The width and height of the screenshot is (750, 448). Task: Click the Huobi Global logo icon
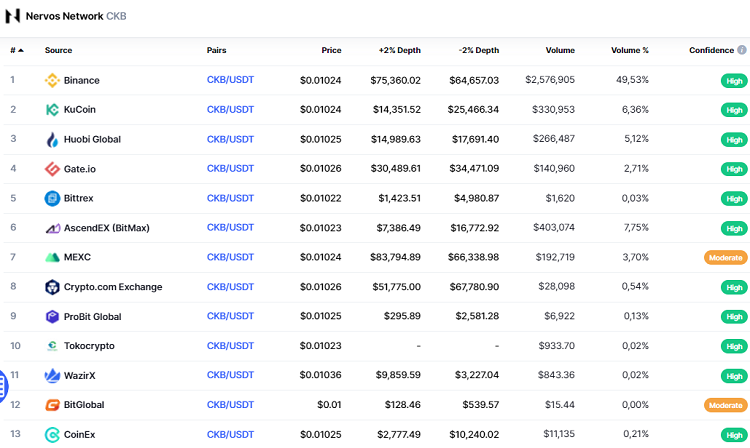[53, 139]
